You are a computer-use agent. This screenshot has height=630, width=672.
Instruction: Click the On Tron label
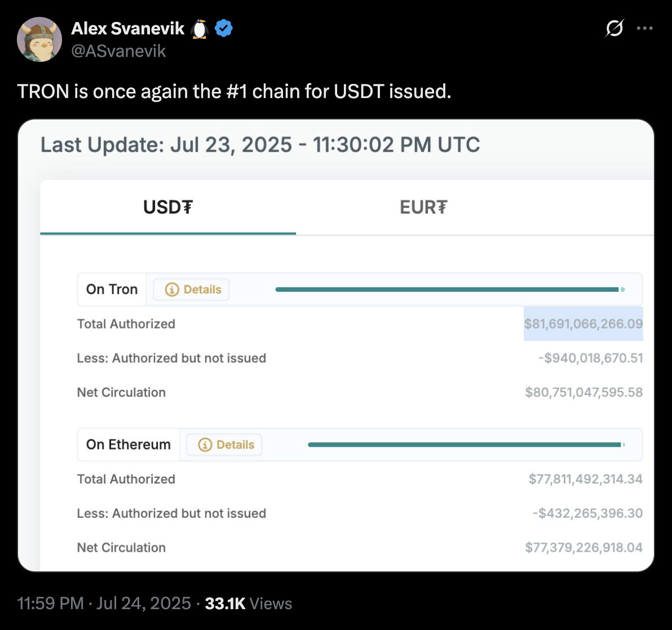coord(112,290)
